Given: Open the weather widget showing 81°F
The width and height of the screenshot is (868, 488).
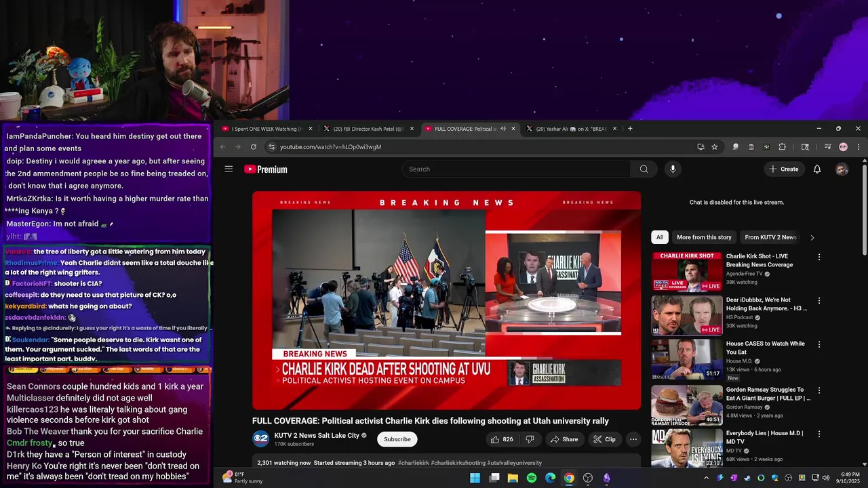Looking at the screenshot, I should 242,478.
